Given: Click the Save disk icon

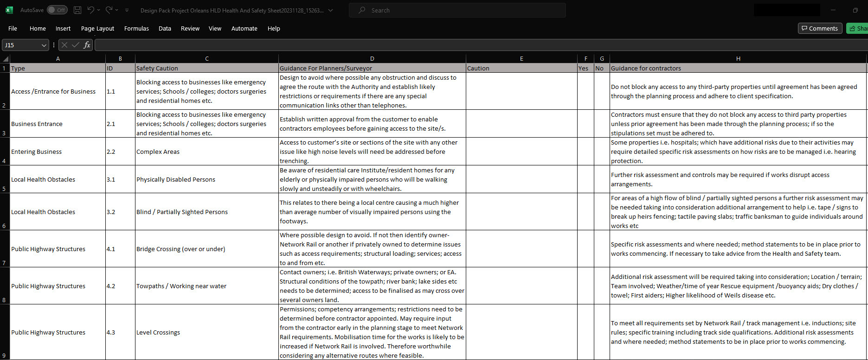Looking at the screenshot, I should [78, 10].
